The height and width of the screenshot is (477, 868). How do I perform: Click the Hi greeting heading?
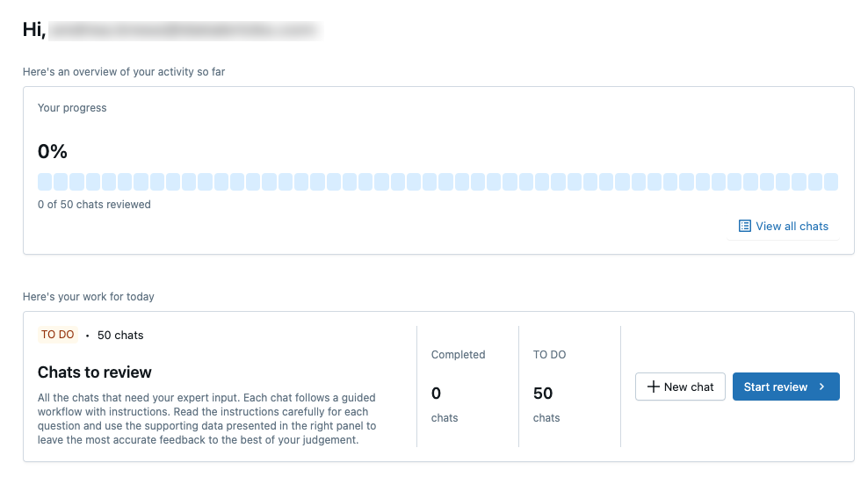tap(33, 30)
